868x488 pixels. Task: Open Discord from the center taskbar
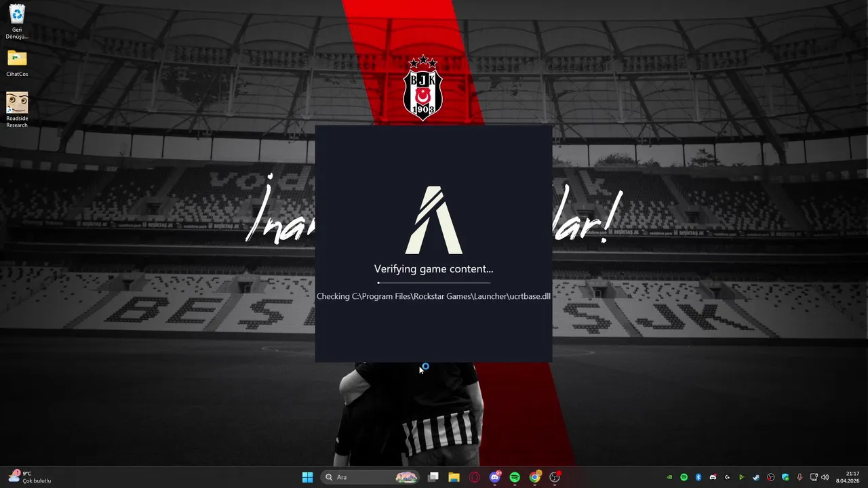click(495, 477)
